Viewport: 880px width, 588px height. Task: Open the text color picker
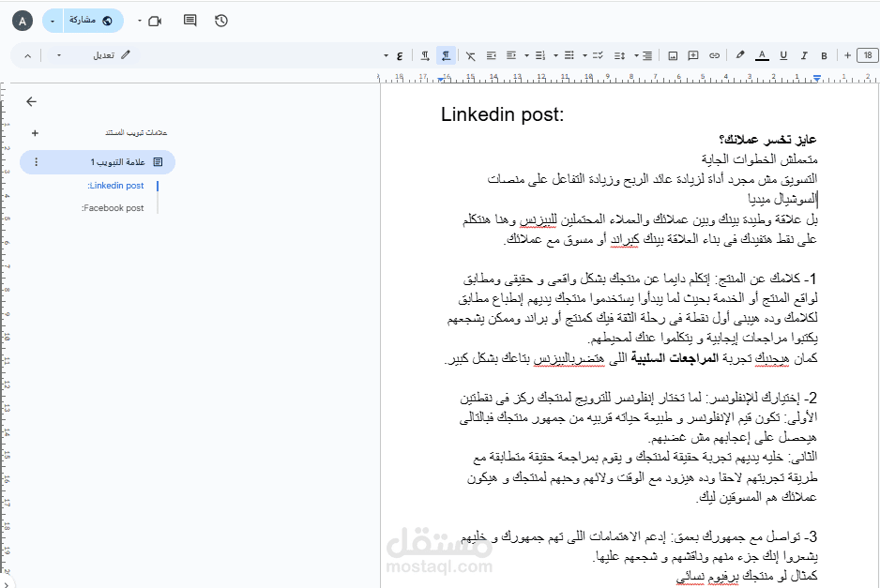tap(762, 55)
